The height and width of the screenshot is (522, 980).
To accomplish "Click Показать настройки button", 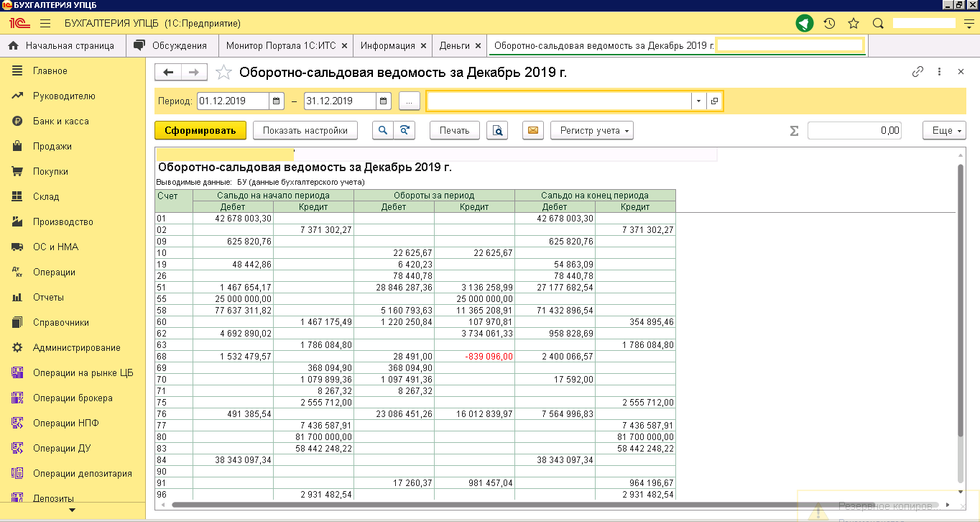I will coord(305,130).
